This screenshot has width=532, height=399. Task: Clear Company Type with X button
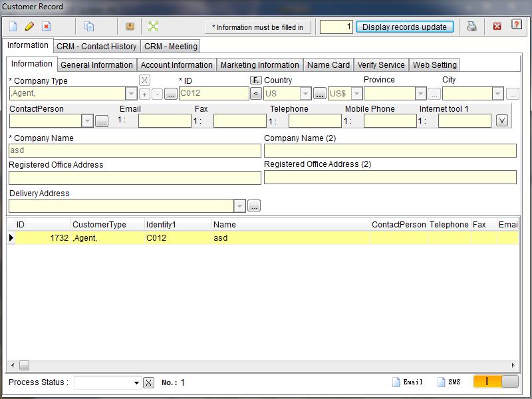(144, 80)
